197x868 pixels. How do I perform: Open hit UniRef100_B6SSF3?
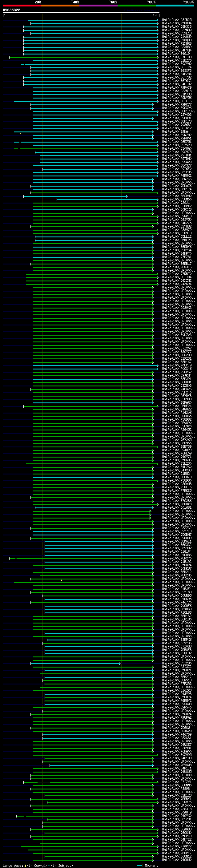[x=177, y=71]
